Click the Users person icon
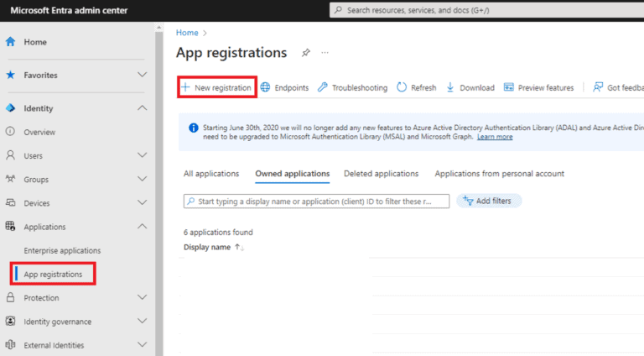644x356 pixels. [x=10, y=155]
